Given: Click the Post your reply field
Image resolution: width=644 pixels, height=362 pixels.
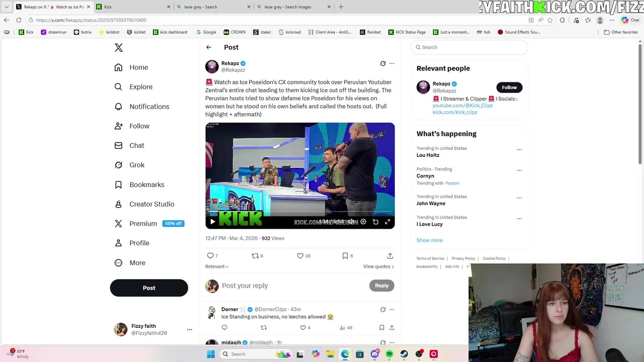Looking at the screenshot, I should pyautogui.click(x=294, y=286).
